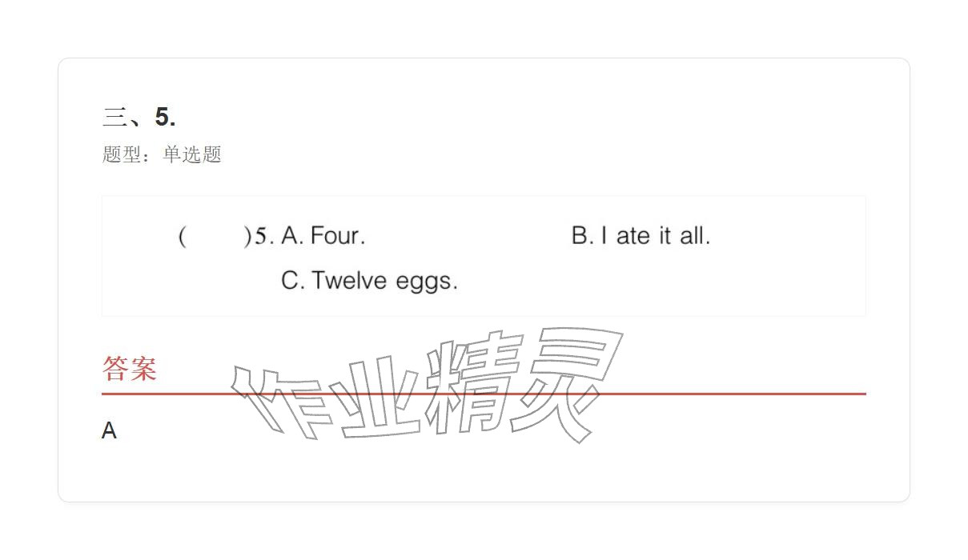Click the word ate in option B
The image size is (968, 560).
633,236
